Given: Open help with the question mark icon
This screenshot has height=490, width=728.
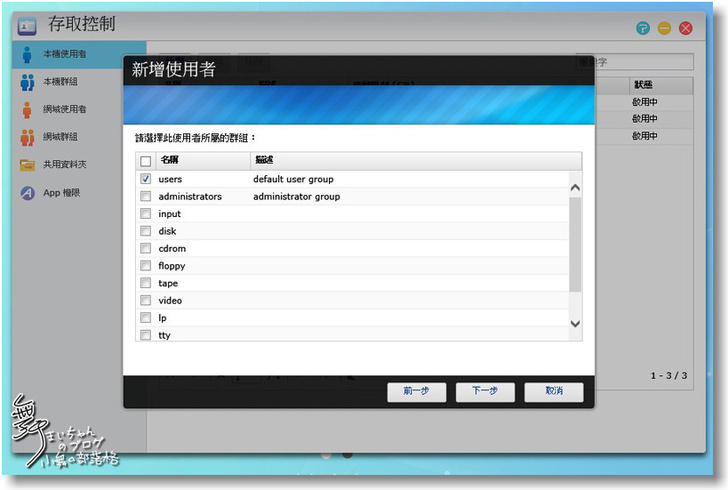Looking at the screenshot, I should tap(643, 28).
